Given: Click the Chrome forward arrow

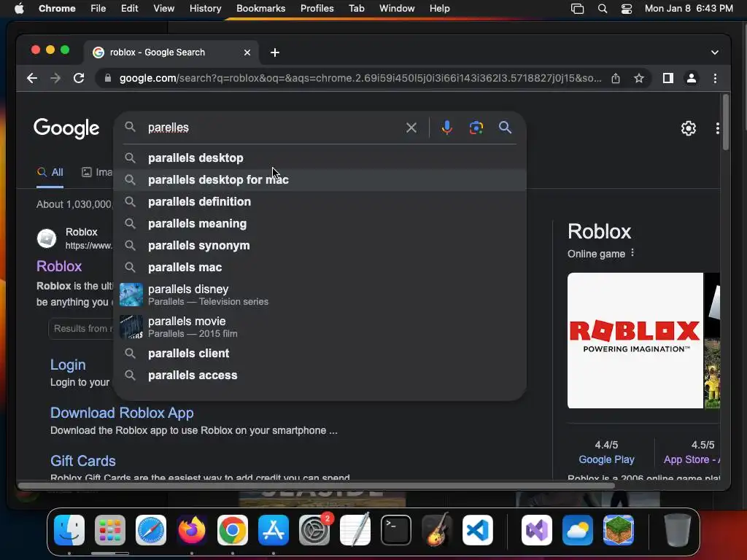Looking at the screenshot, I should click(x=55, y=78).
